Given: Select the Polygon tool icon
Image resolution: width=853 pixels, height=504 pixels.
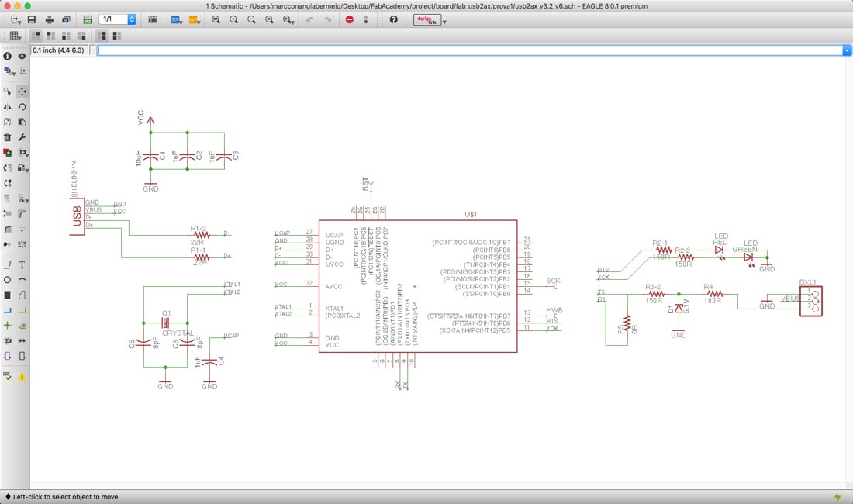Looking at the screenshot, I should pos(22,295).
